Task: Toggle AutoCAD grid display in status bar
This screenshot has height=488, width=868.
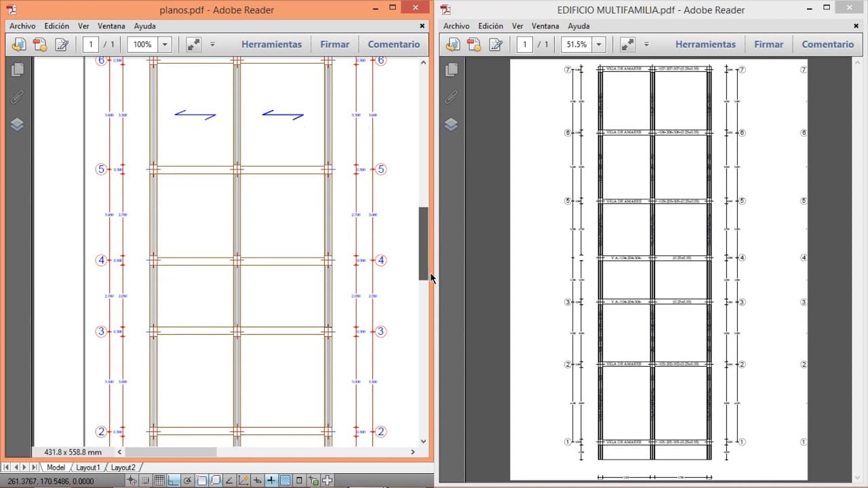Action: click(161, 480)
